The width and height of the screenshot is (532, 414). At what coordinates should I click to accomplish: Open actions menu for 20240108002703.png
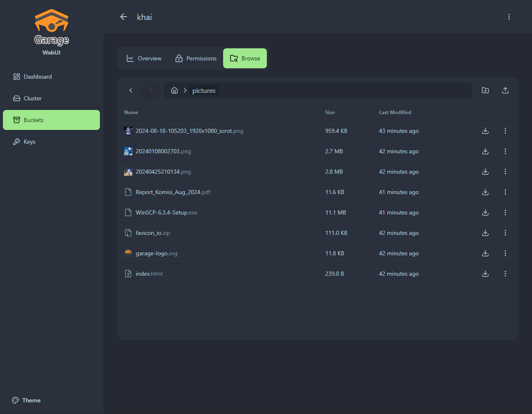(505, 151)
